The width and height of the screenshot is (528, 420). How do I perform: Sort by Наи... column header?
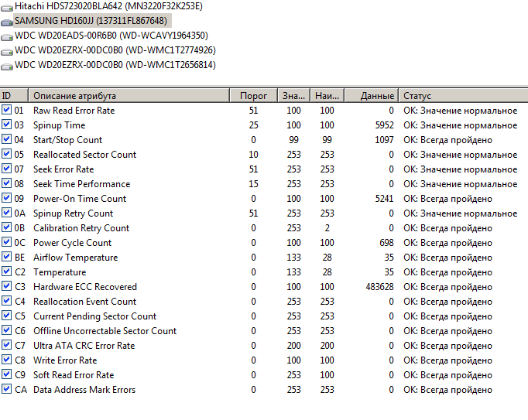click(327, 96)
